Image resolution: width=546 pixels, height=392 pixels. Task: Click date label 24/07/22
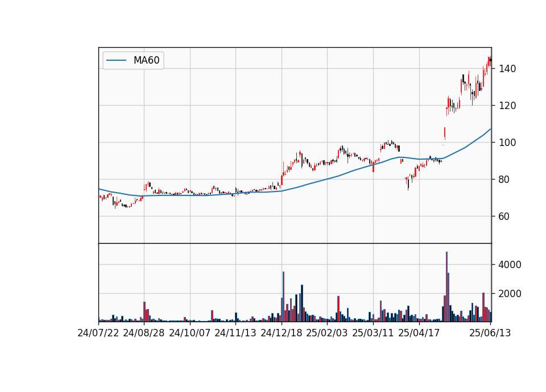[98, 333]
